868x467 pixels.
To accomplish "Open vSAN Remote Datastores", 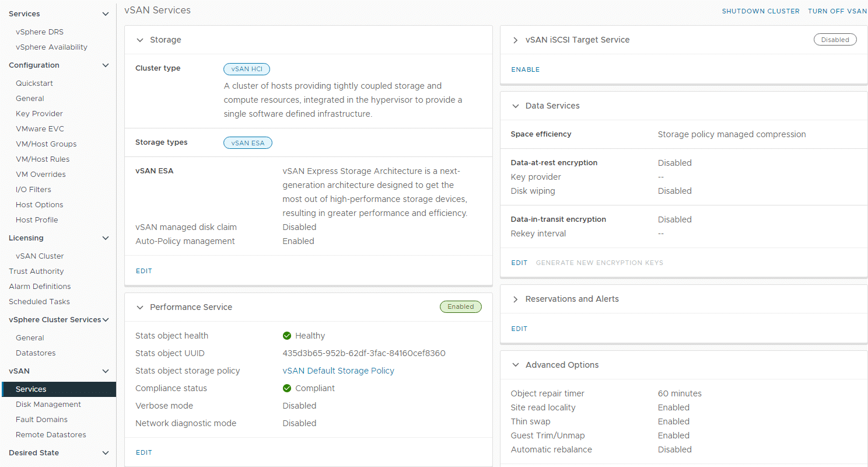I will (51, 435).
